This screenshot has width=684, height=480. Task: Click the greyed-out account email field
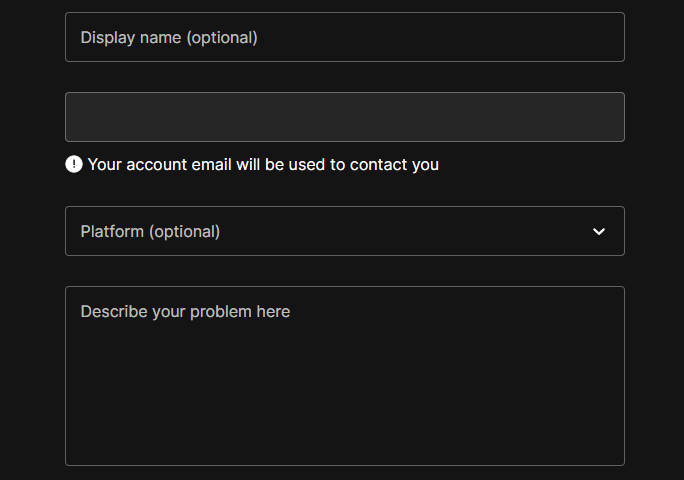(345, 117)
